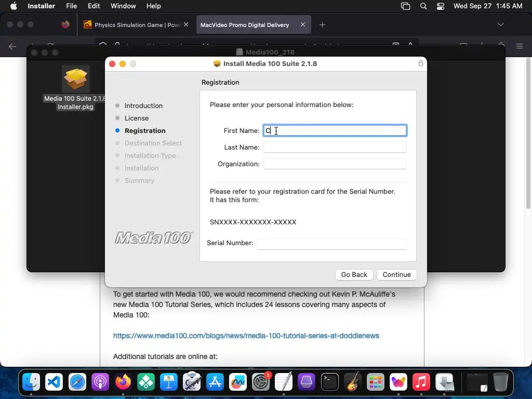Open Firefox hamburger application menu
This screenshot has height=399, width=532.
click(x=519, y=46)
